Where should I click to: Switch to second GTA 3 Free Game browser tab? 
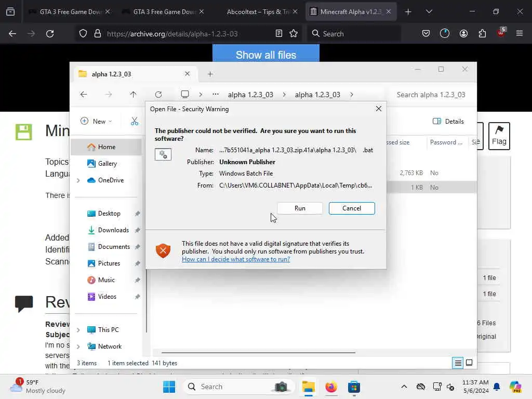point(163,11)
